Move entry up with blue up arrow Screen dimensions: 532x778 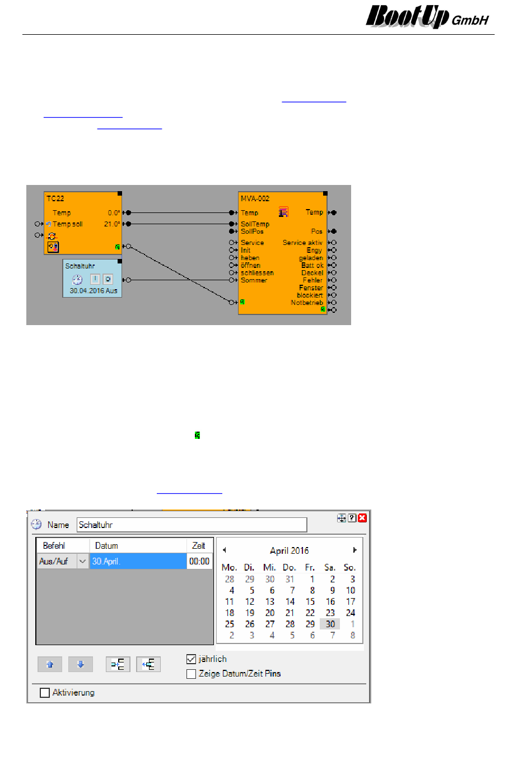[x=50, y=664]
